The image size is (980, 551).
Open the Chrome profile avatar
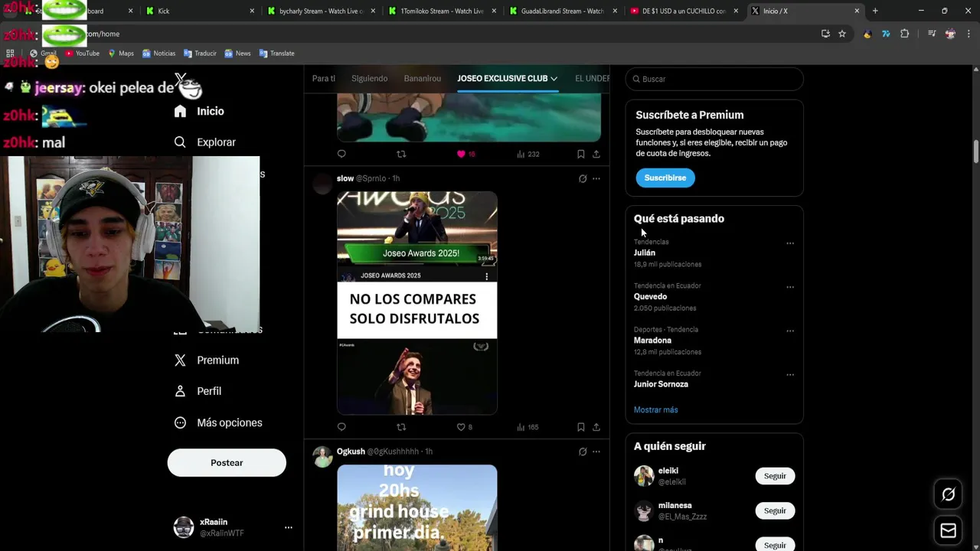[x=950, y=34]
